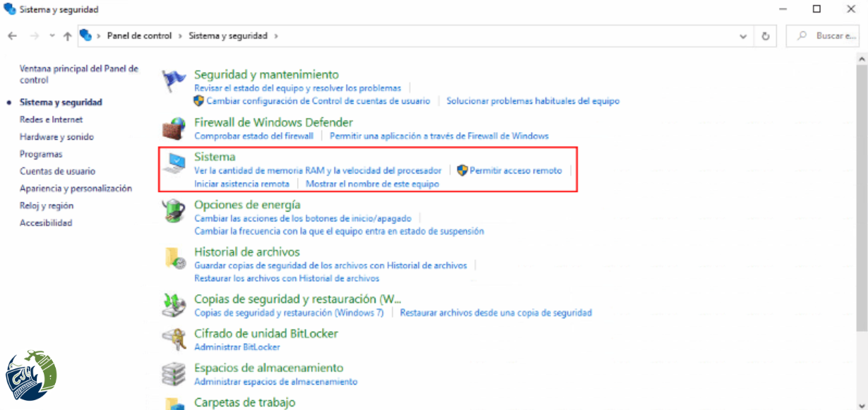Click the Cifrado de unidad BitLocker key icon
Image resolution: width=868 pixels, height=410 pixels.
click(x=174, y=340)
